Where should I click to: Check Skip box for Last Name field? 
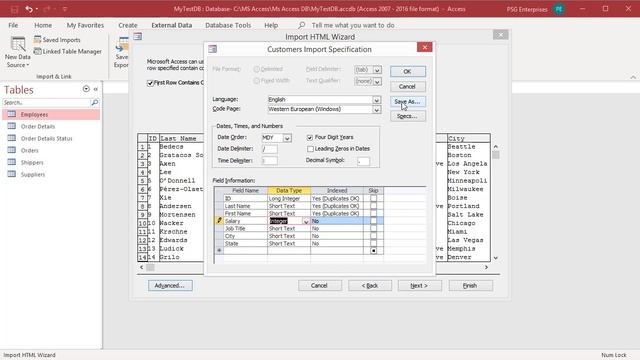pos(373,206)
